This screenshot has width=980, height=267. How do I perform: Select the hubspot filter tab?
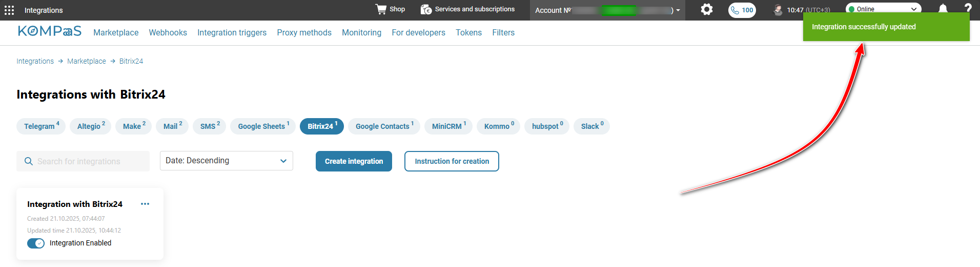pos(547,126)
